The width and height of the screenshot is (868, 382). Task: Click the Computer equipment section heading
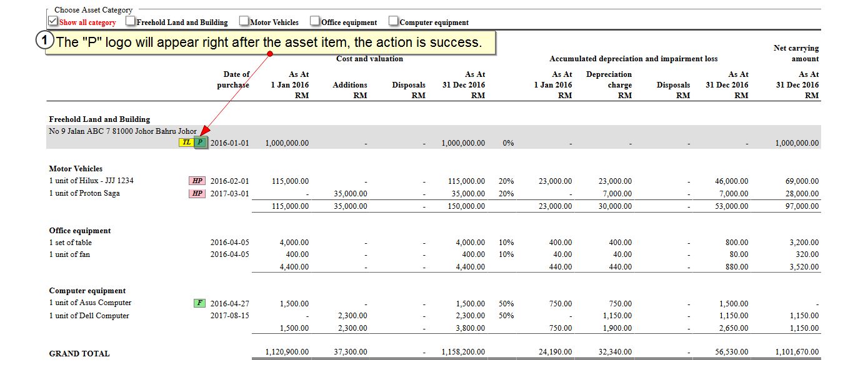click(87, 291)
